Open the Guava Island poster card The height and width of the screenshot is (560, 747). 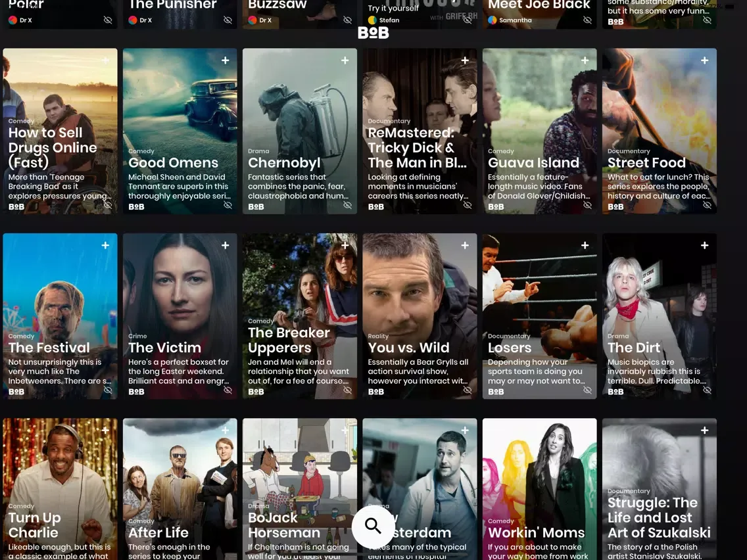point(539,131)
